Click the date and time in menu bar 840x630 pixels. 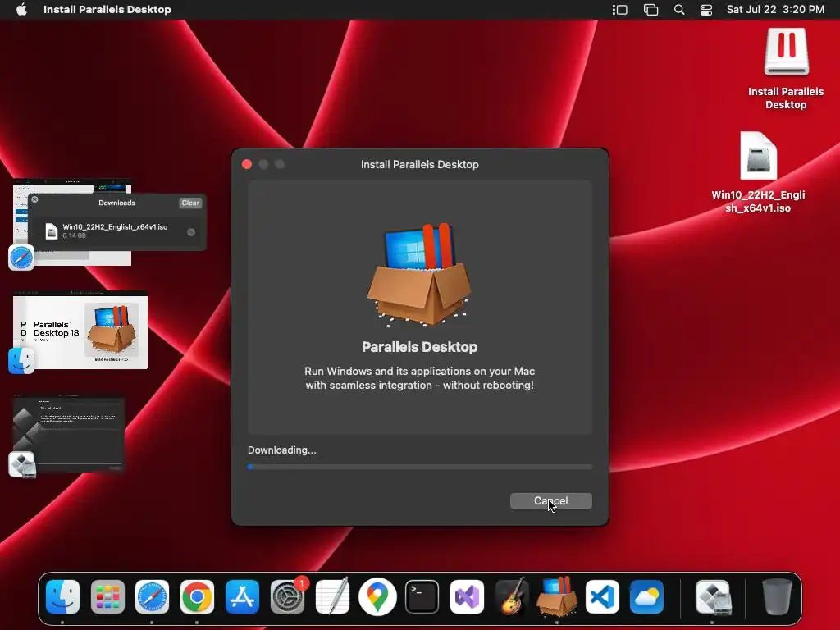coord(775,10)
